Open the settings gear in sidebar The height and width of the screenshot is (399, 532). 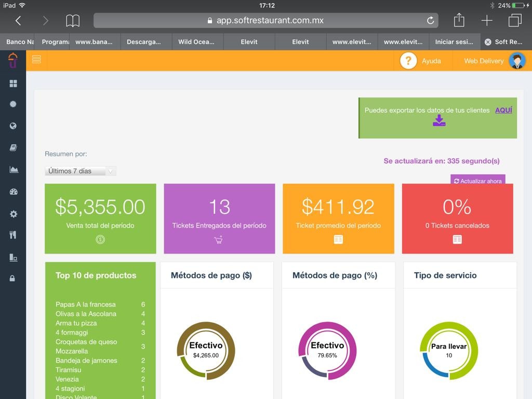pos(14,214)
